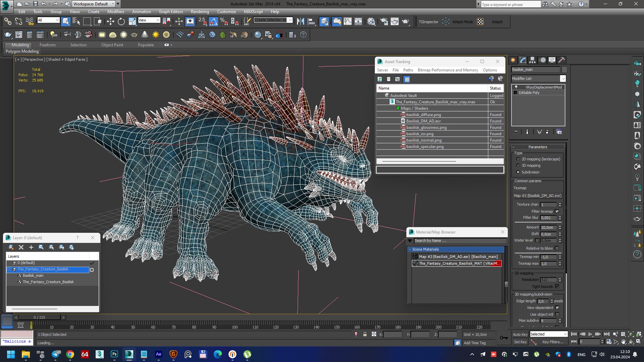
Task: Open the Rendering menu
Action: point(200,11)
